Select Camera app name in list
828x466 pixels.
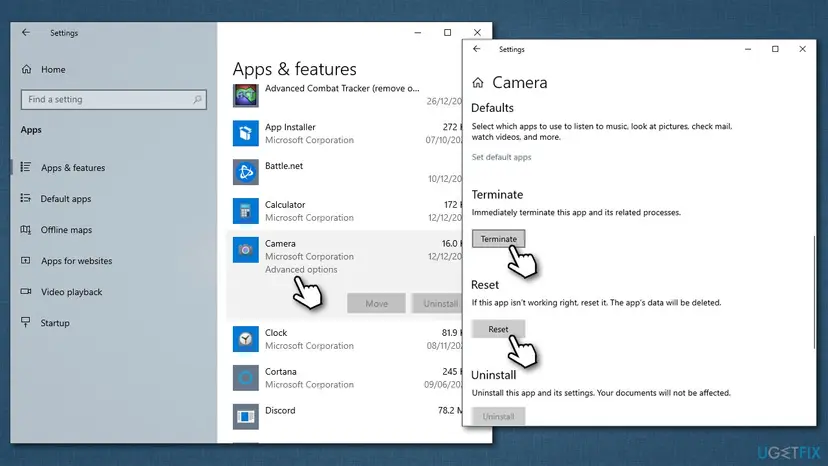coord(280,244)
